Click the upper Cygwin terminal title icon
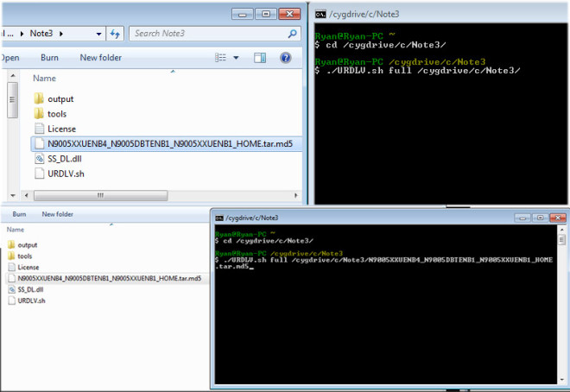This screenshot has height=392, width=570. tap(320, 14)
